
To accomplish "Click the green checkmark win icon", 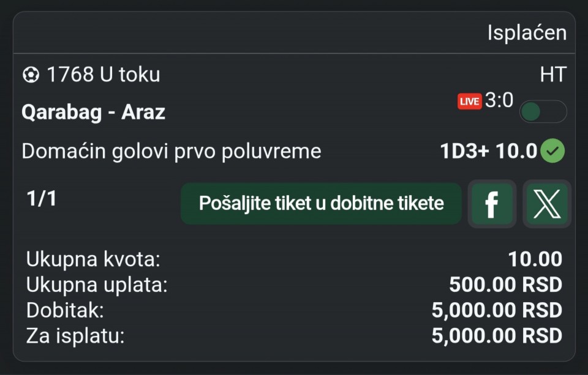I will [x=552, y=150].
